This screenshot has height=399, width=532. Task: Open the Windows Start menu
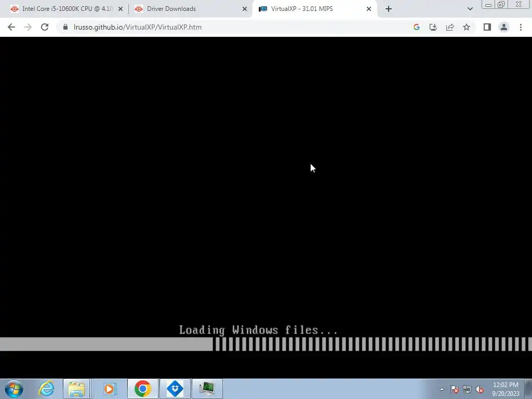tap(14, 389)
